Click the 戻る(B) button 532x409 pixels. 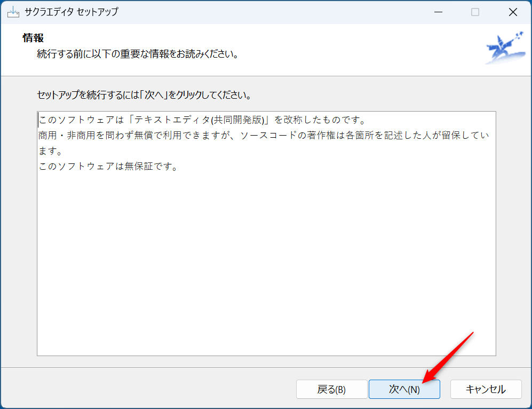[x=331, y=389]
